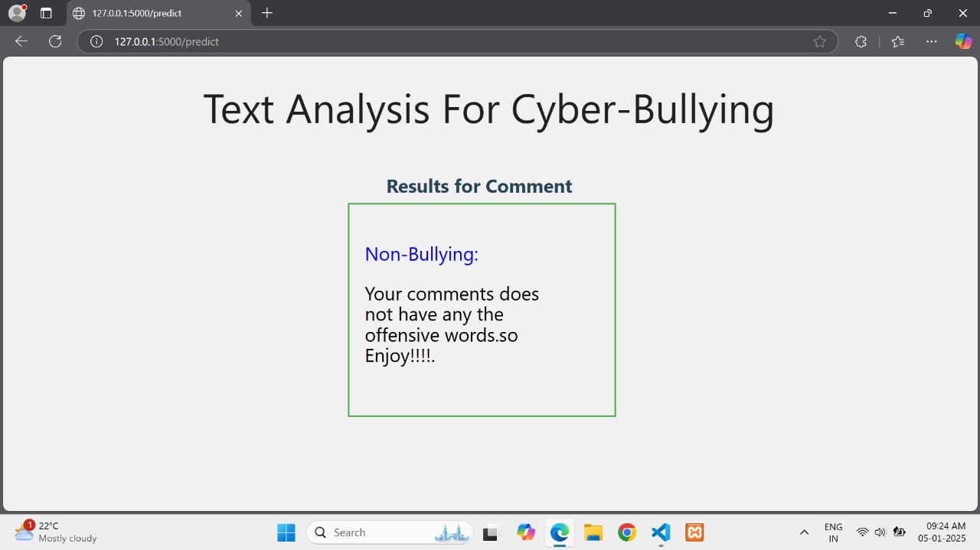Viewport: 980px width, 550px height.
Task: Open the browser profile avatar
Action: click(x=17, y=13)
